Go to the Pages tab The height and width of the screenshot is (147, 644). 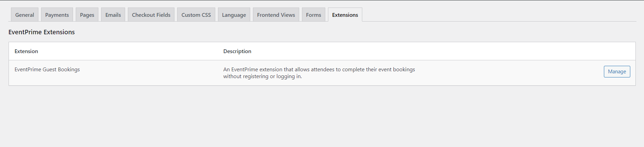pyautogui.click(x=87, y=15)
